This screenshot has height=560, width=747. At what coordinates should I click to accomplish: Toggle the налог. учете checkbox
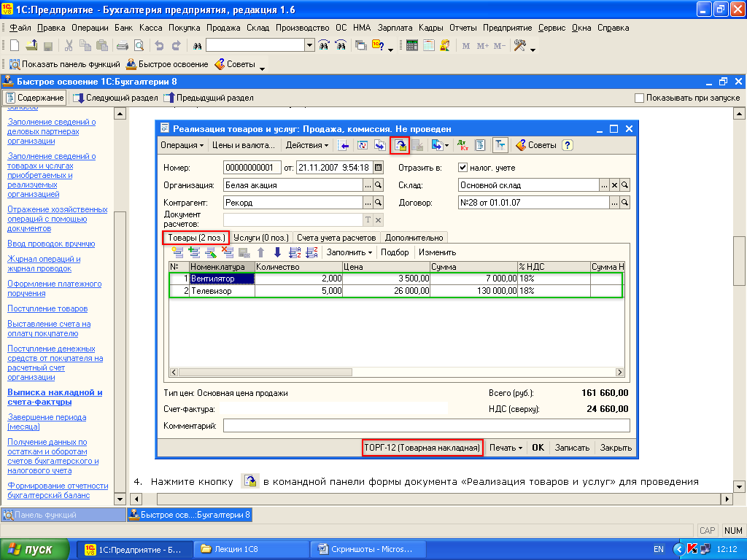click(x=462, y=168)
